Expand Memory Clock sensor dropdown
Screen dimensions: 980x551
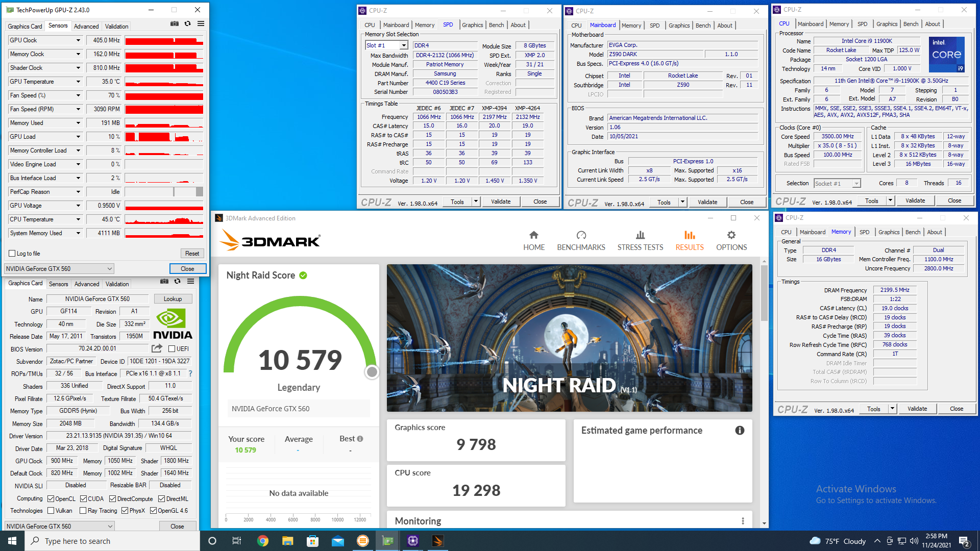pos(78,54)
